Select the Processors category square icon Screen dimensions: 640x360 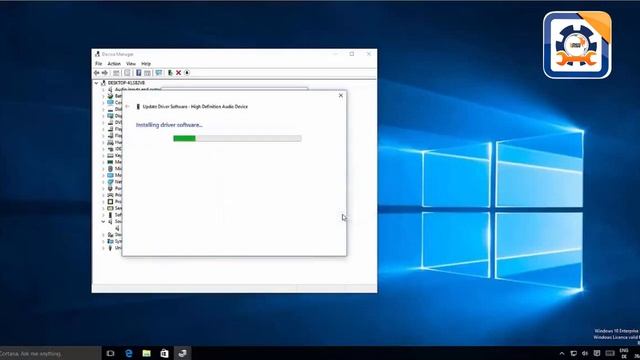110,202
